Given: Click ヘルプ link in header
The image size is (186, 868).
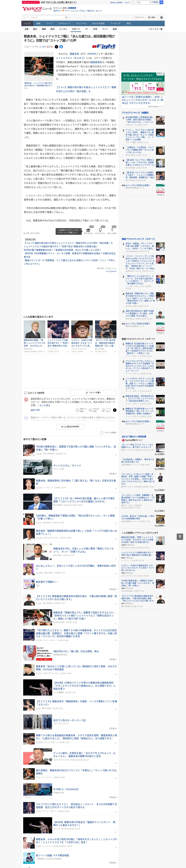Looking at the screenshot, I should pyautogui.click(x=127, y=2).
